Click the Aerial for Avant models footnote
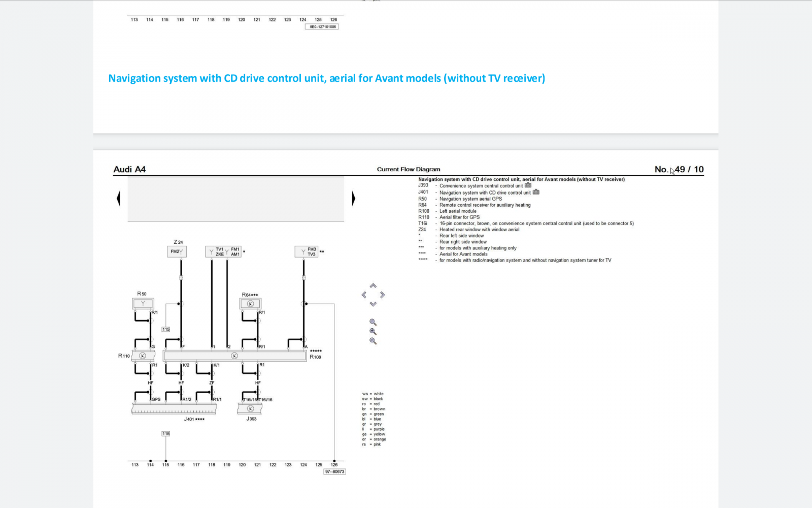 463,254
